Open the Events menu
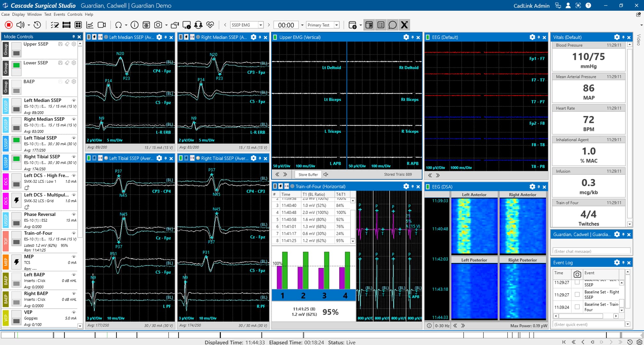 pos(59,14)
